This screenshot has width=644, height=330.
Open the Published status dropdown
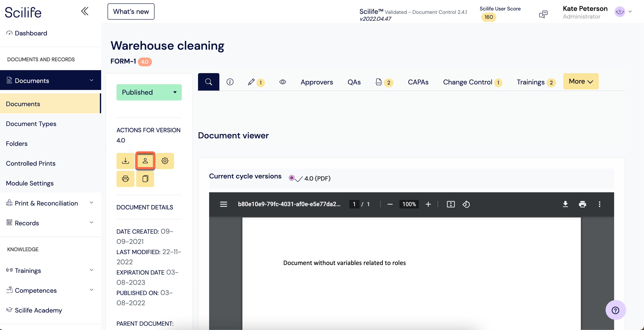(149, 92)
